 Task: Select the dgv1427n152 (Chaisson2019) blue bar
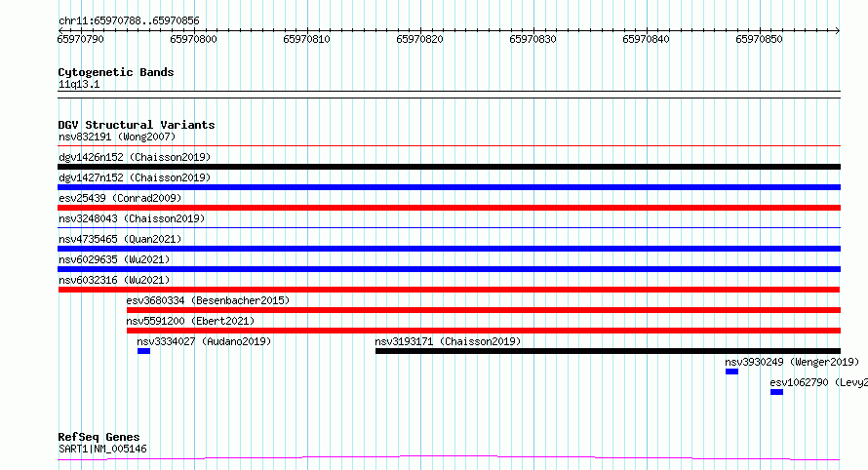click(449, 187)
